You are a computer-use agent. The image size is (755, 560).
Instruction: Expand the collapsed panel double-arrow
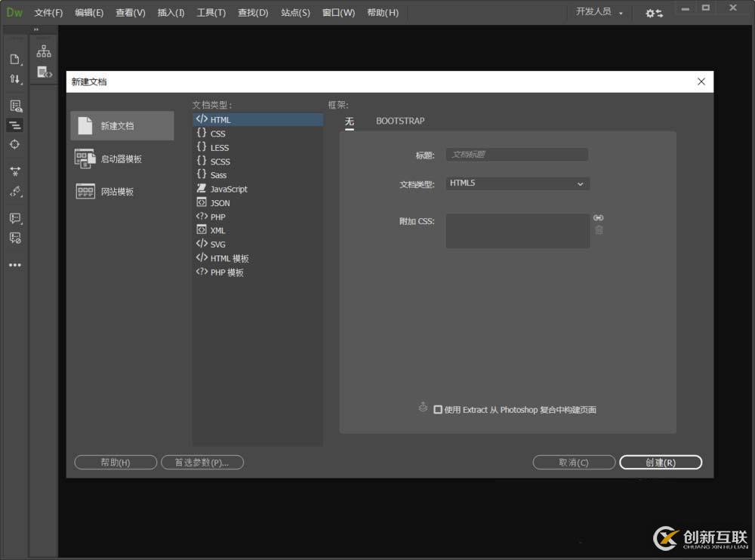click(36, 30)
